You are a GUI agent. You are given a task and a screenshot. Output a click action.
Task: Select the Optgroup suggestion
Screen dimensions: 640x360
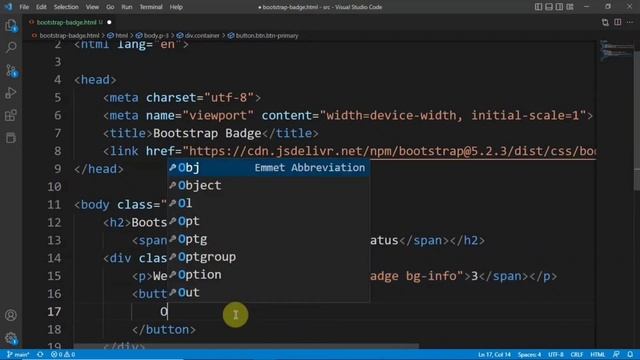click(x=269, y=257)
